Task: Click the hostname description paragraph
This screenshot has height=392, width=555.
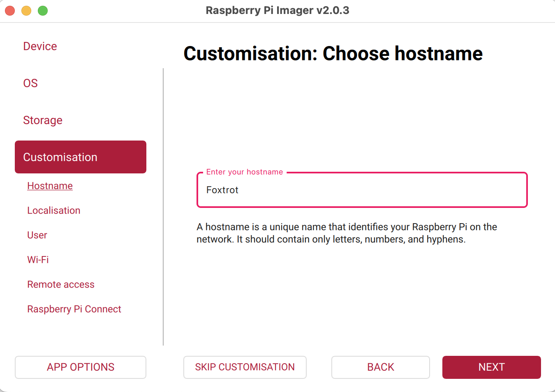Action: click(347, 233)
